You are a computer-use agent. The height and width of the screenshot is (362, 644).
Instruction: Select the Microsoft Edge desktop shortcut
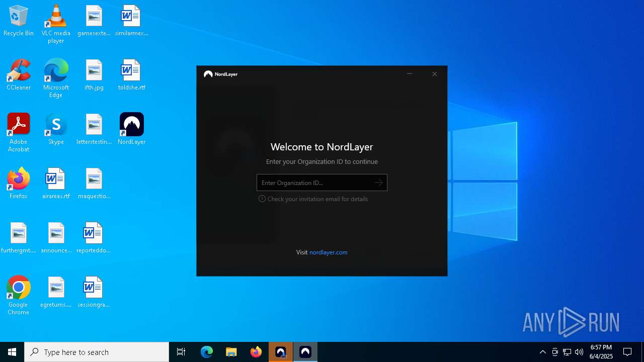tap(56, 78)
